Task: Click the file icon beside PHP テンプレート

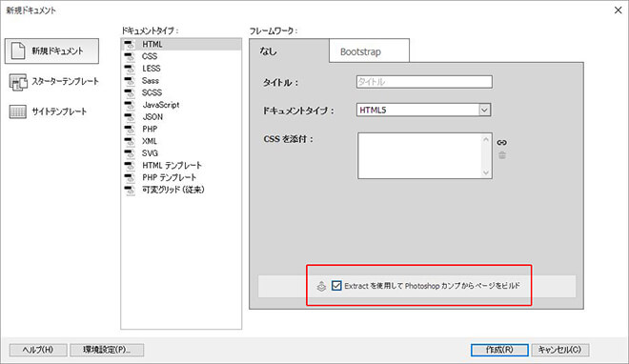Action: pos(130,177)
